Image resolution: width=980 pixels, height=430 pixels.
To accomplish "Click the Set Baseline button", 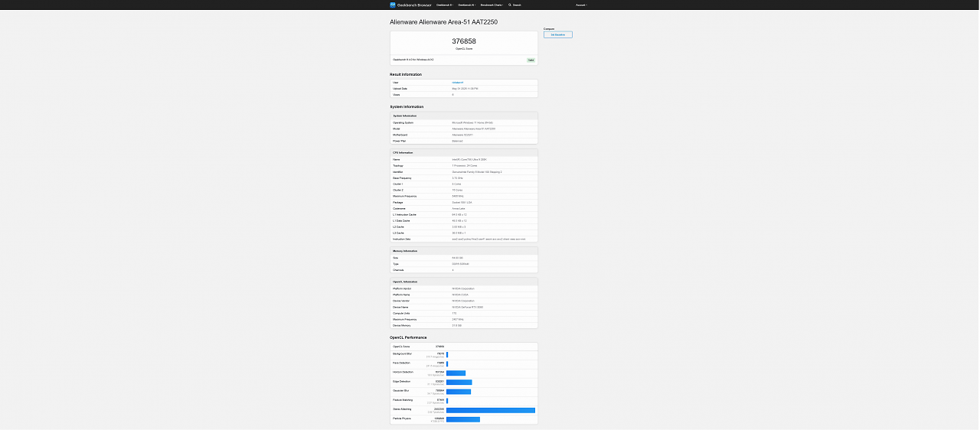I will 558,34.
